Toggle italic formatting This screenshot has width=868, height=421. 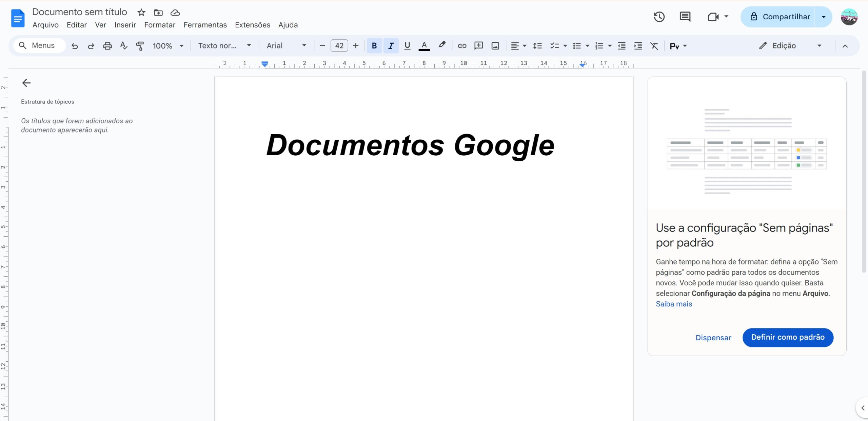pos(391,45)
